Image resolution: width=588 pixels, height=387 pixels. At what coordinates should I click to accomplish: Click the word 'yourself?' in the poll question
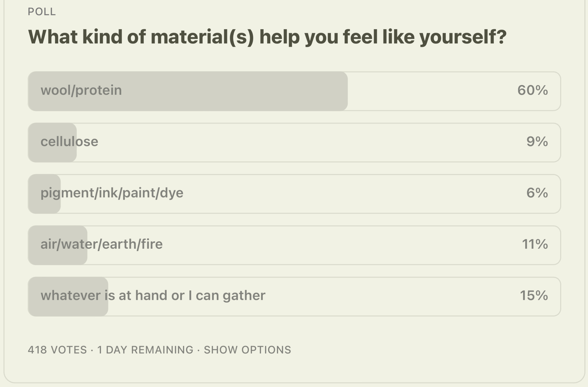click(463, 37)
